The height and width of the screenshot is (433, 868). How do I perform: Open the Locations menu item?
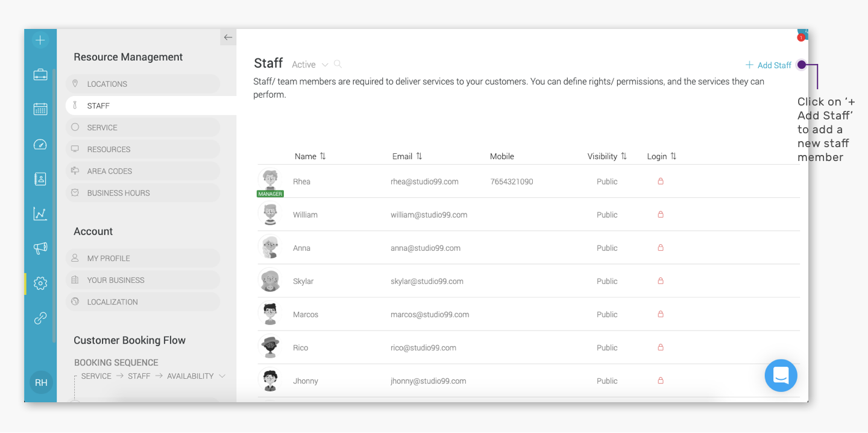click(143, 84)
